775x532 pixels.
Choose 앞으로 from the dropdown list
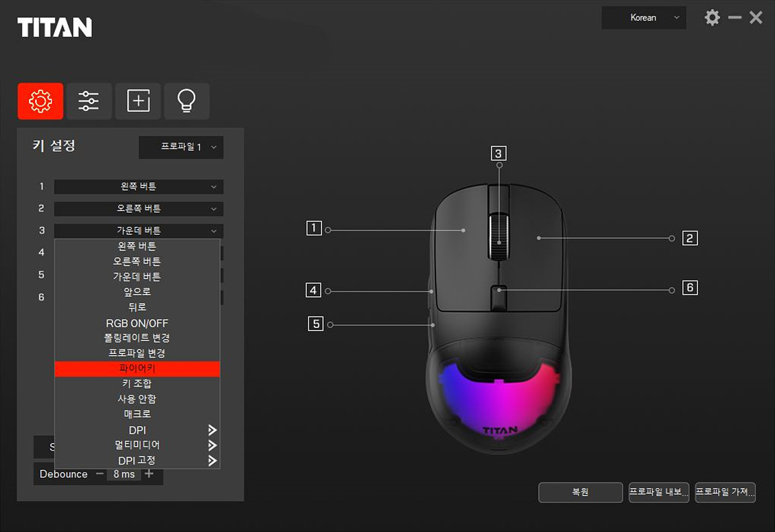(138, 292)
